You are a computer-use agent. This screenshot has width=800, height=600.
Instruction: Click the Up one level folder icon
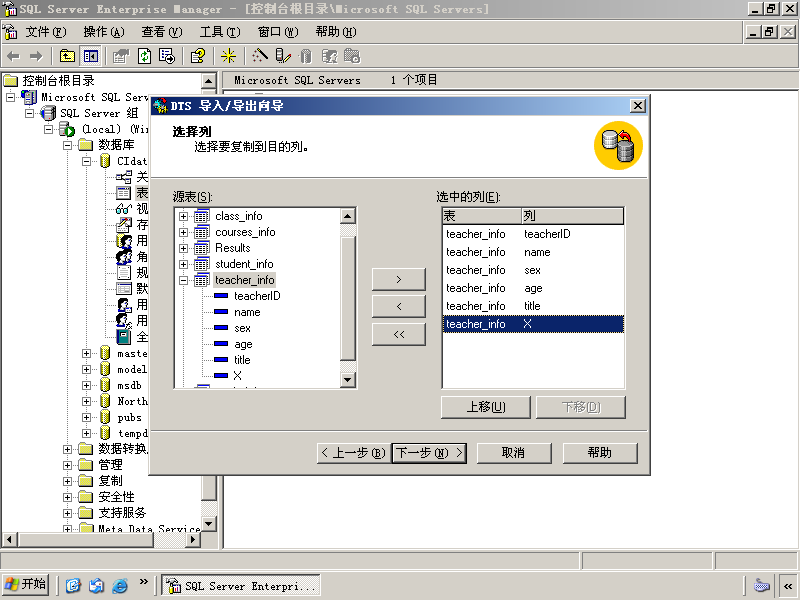coord(67,56)
